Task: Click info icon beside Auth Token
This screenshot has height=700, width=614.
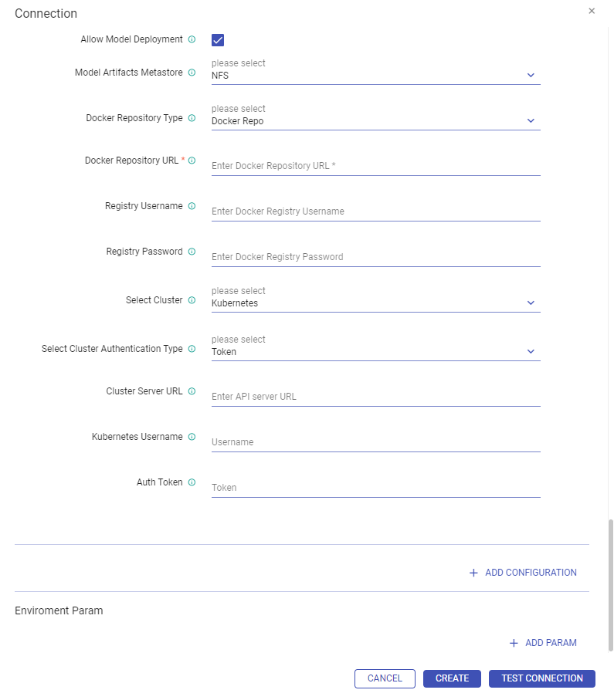Action: coord(192,482)
